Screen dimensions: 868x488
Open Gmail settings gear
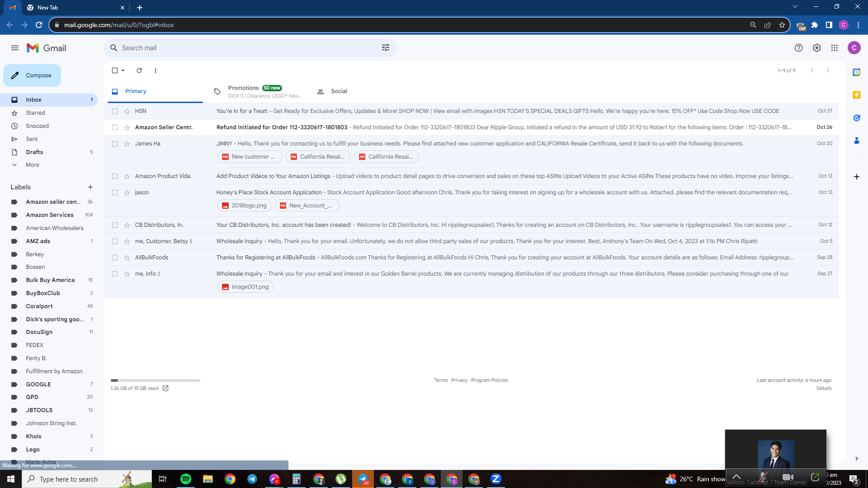(x=817, y=48)
